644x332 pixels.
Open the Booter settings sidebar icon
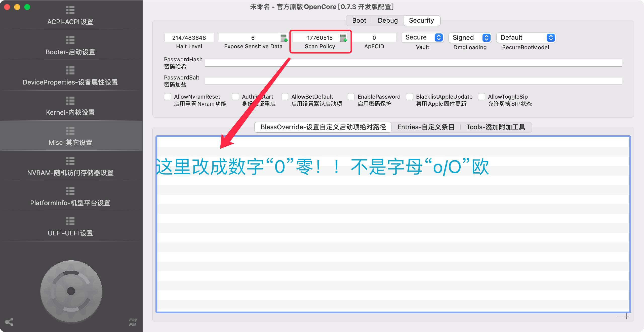[x=70, y=40]
